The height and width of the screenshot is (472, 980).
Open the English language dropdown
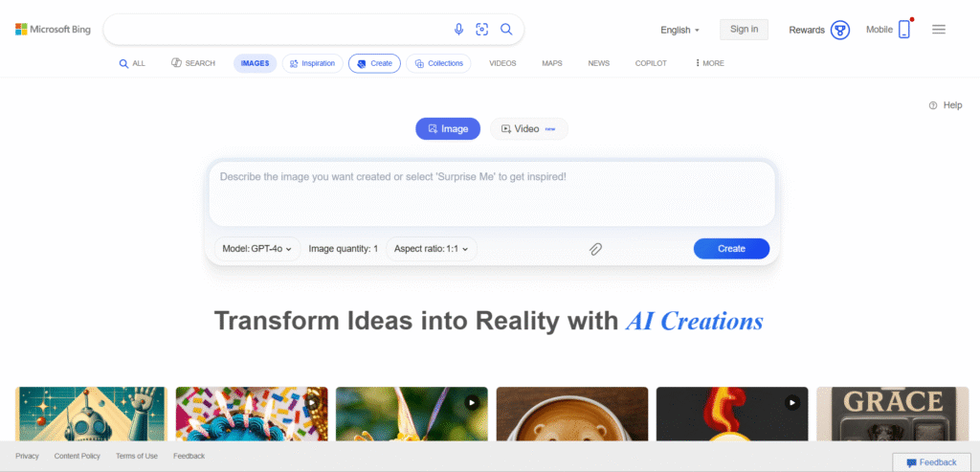click(x=680, y=30)
